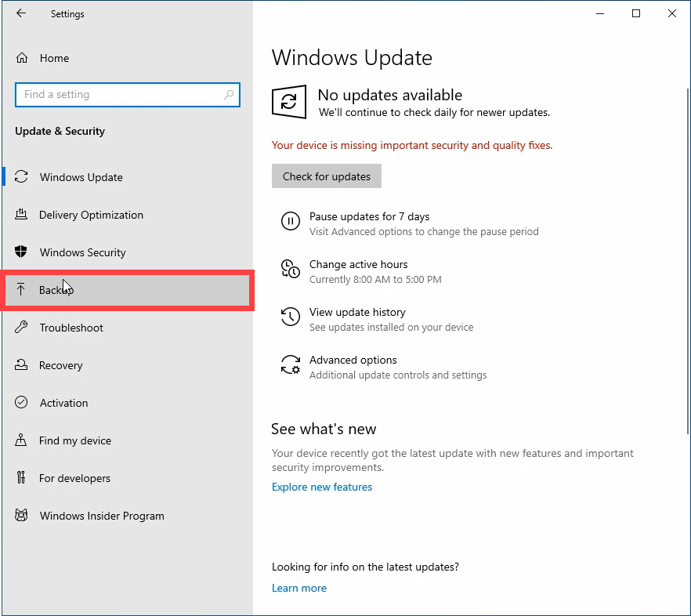
Task: Click the Windows Update page title
Action: [x=352, y=57]
